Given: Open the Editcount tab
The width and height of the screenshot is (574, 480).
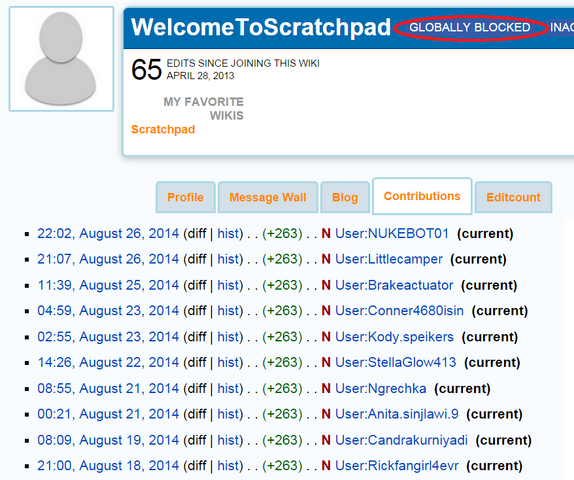Looking at the screenshot, I should tap(513, 197).
